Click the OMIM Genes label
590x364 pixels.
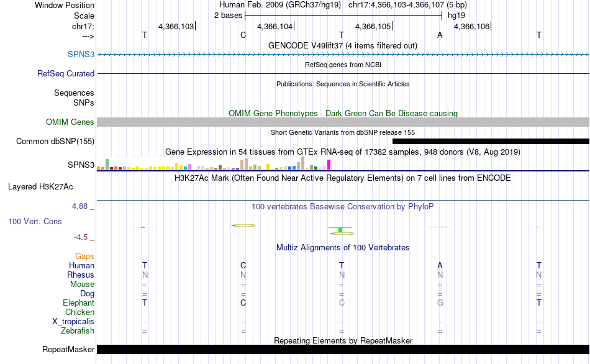pos(70,122)
